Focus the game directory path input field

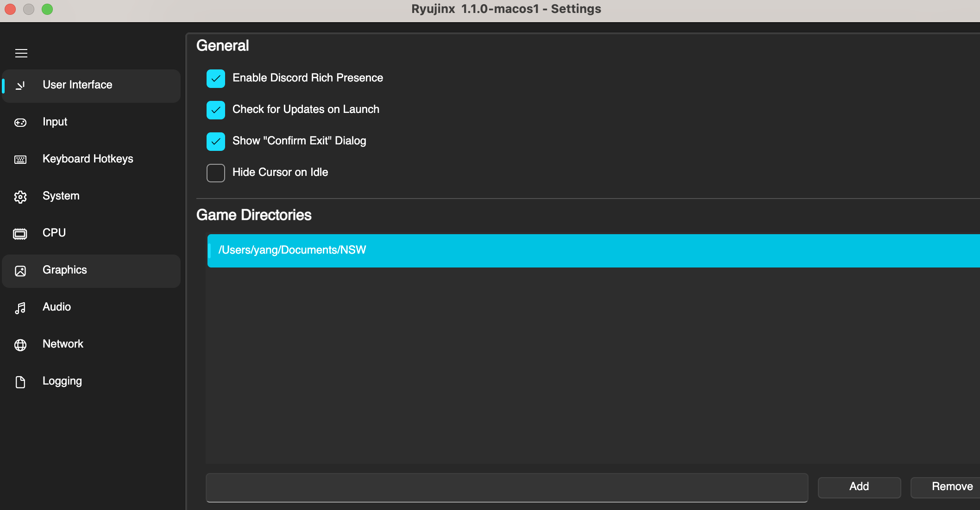pyautogui.click(x=507, y=487)
